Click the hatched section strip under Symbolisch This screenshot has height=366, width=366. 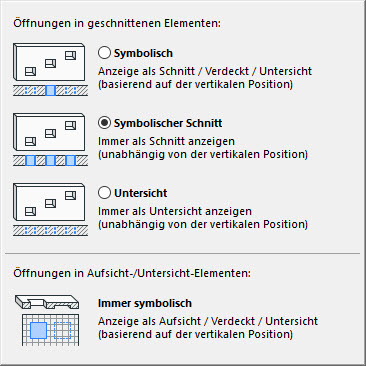tap(51, 90)
